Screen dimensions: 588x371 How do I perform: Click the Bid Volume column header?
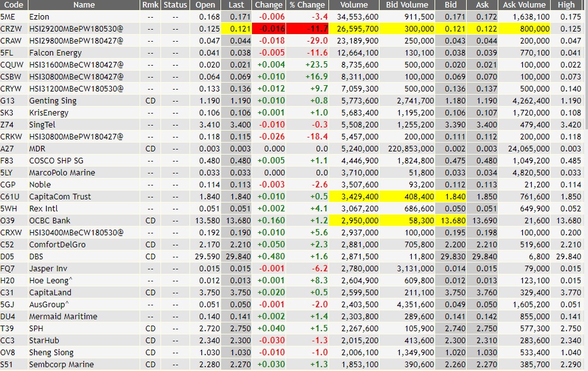pos(407,5)
